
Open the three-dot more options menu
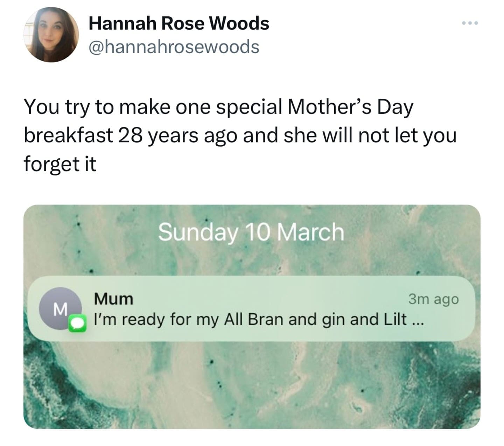click(x=469, y=23)
